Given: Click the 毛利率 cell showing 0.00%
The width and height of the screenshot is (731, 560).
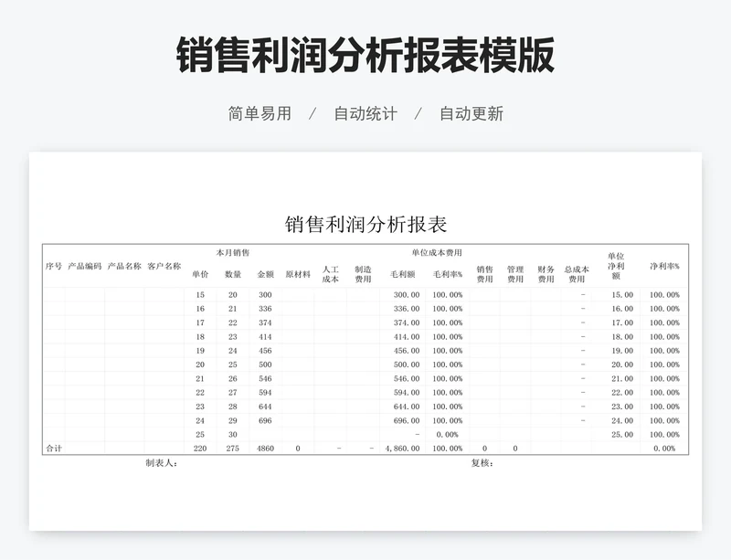Looking at the screenshot, I should (448, 434).
